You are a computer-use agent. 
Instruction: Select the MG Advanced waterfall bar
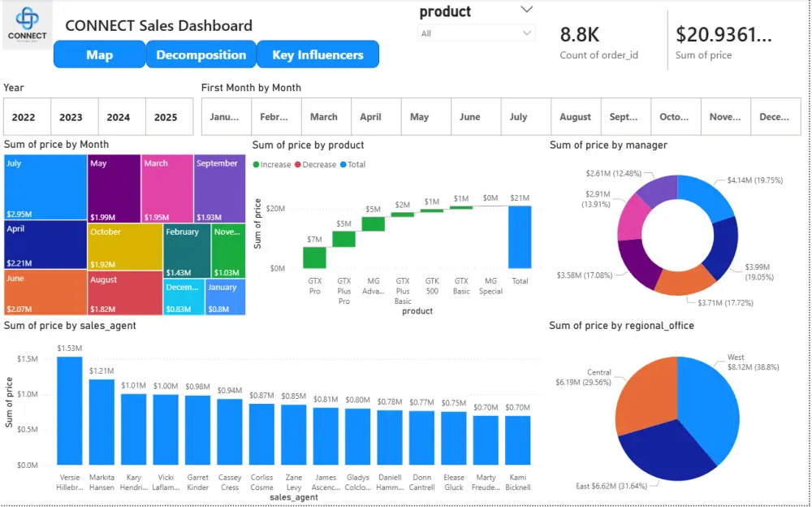point(374,224)
